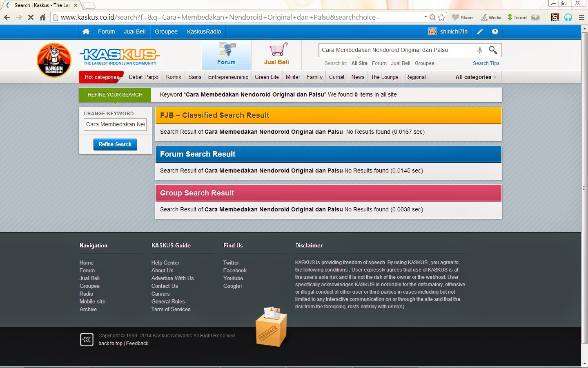Click the Term of Services link

171,309
